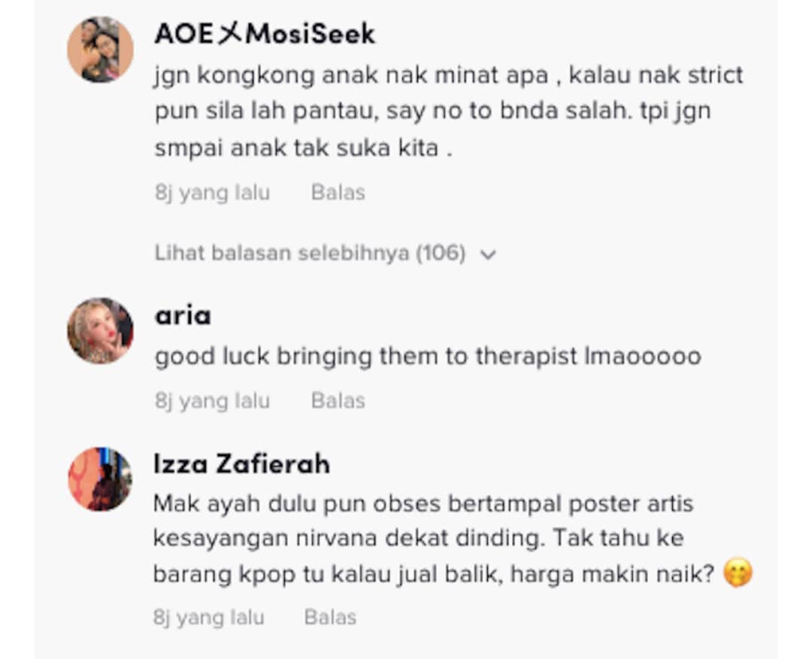This screenshot has height=659, width=812.
Task: Click the aria username
Action: point(183,315)
